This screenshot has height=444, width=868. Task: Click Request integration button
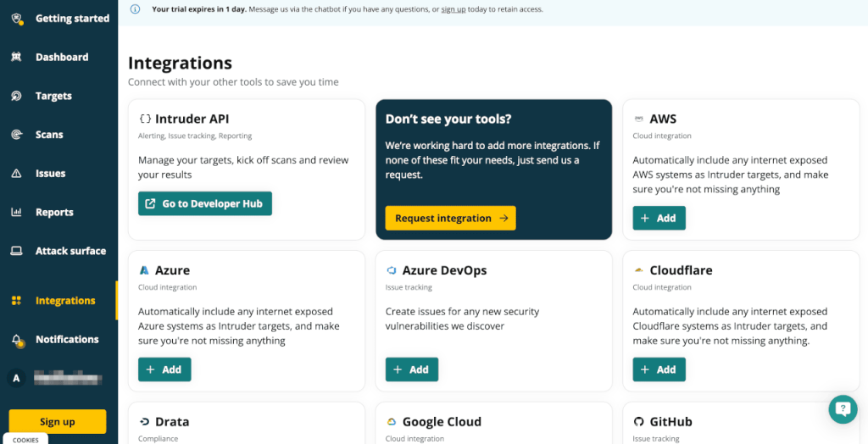point(451,218)
